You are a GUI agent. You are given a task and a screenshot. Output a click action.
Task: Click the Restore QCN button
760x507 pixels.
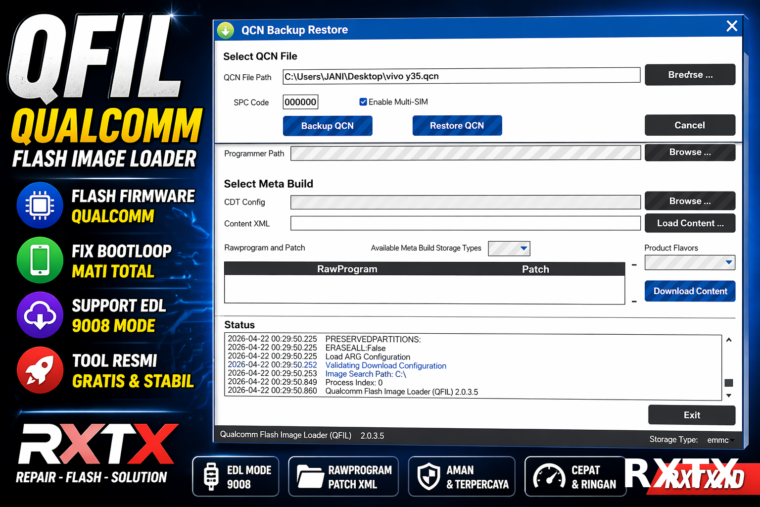457,125
